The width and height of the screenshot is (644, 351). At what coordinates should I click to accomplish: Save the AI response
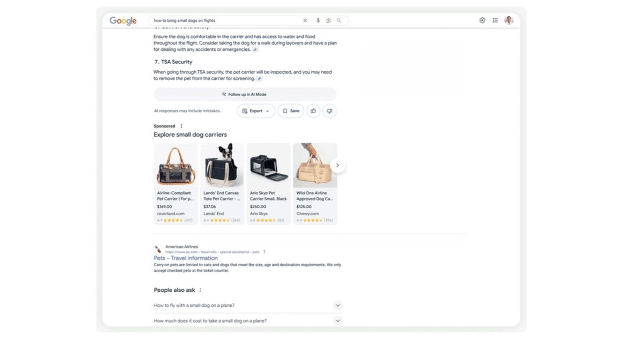[291, 111]
